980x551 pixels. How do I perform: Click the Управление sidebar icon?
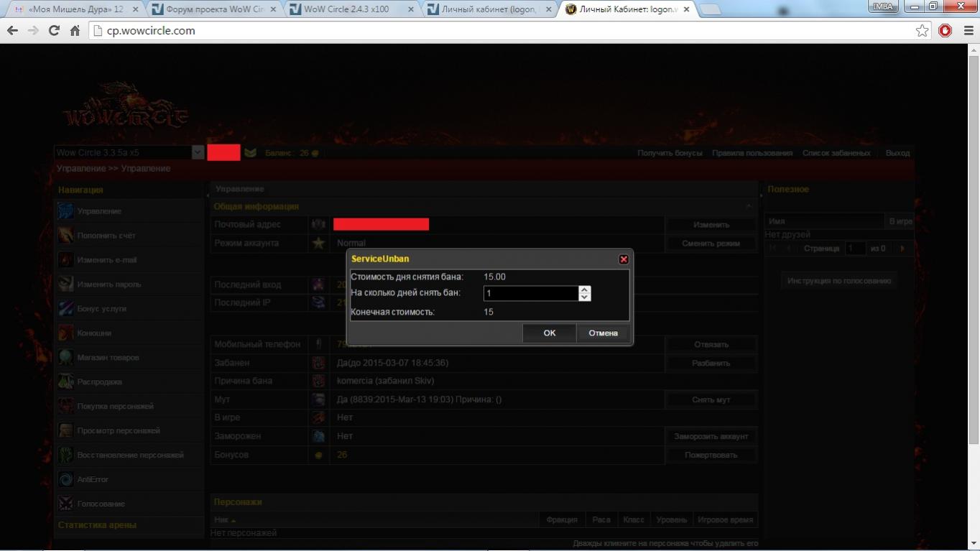(65, 211)
